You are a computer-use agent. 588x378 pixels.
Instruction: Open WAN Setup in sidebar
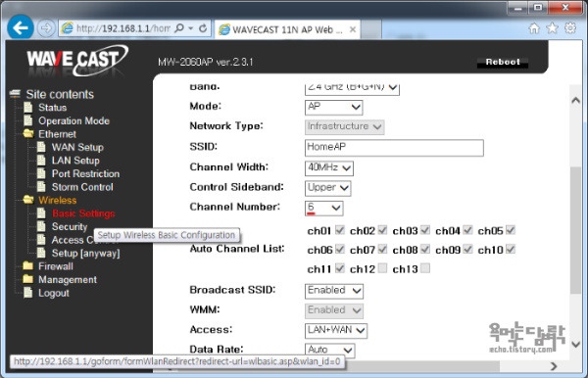pyautogui.click(x=77, y=147)
